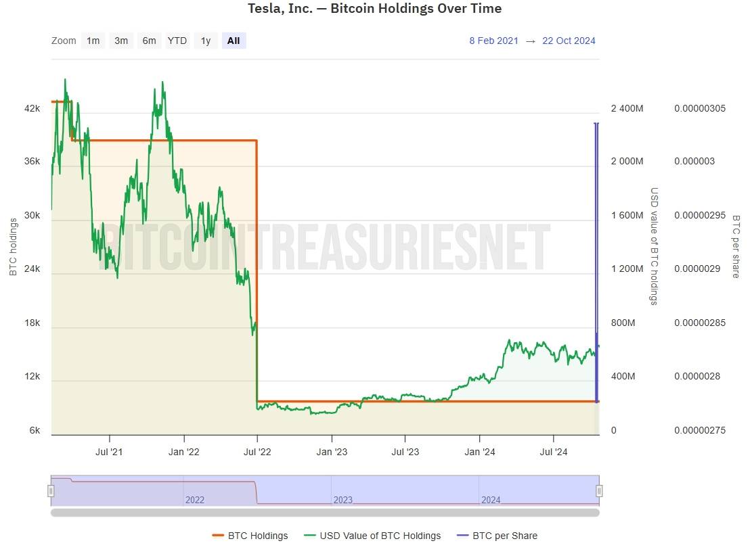Click the 0.0000029 BTC per share value
Screen dimensions: 750x560
point(697,269)
